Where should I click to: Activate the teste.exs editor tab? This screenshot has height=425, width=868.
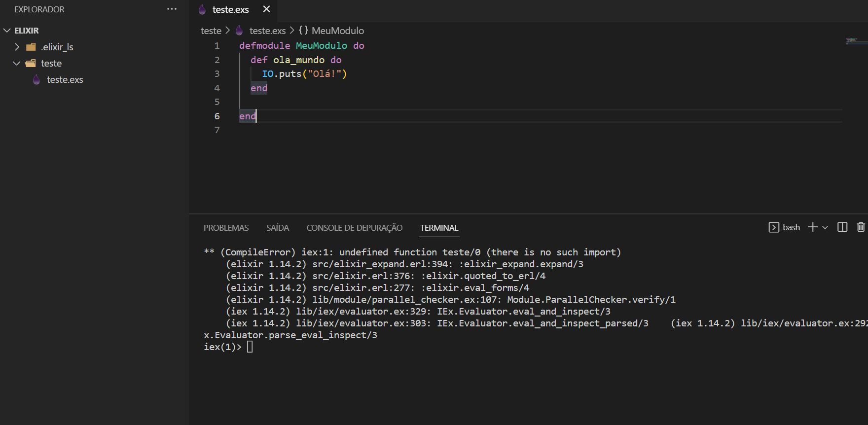pyautogui.click(x=230, y=9)
